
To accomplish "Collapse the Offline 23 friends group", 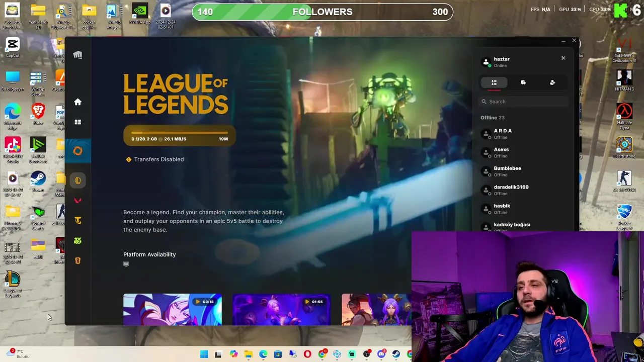I will [x=493, y=118].
